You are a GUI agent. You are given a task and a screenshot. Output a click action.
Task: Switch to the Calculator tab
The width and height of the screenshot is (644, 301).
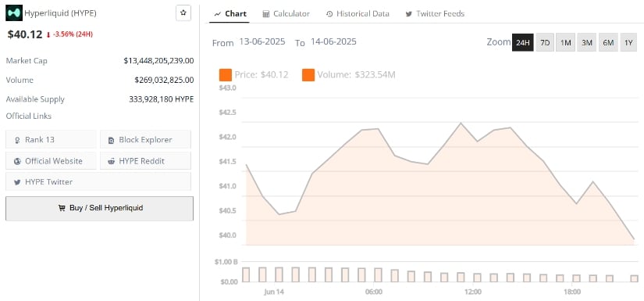click(x=286, y=13)
